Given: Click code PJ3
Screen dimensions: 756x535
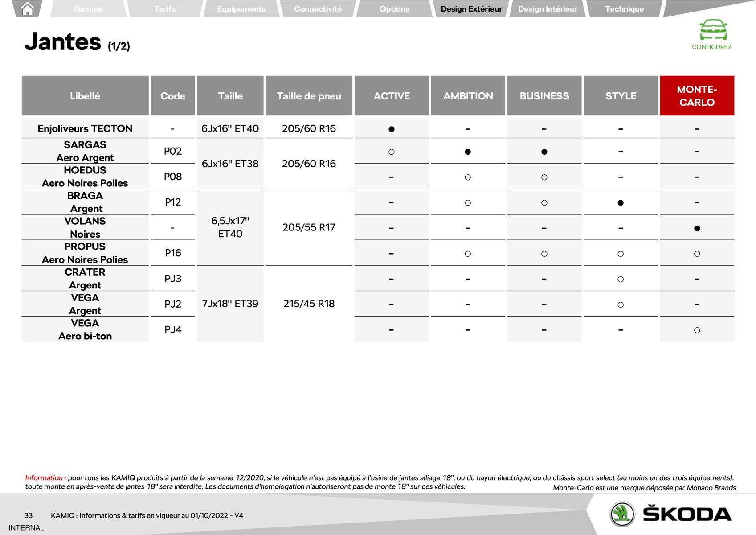Looking at the screenshot, I should (173, 279).
